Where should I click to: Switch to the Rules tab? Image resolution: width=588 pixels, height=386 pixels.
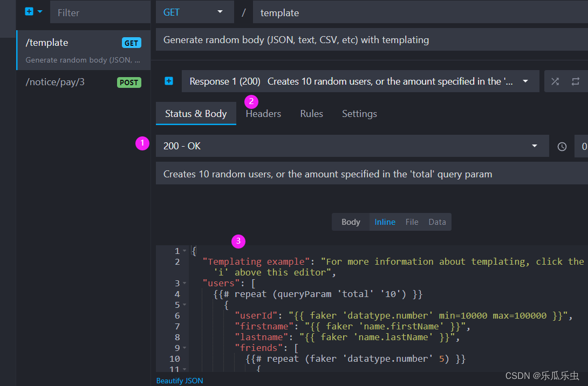click(x=311, y=114)
